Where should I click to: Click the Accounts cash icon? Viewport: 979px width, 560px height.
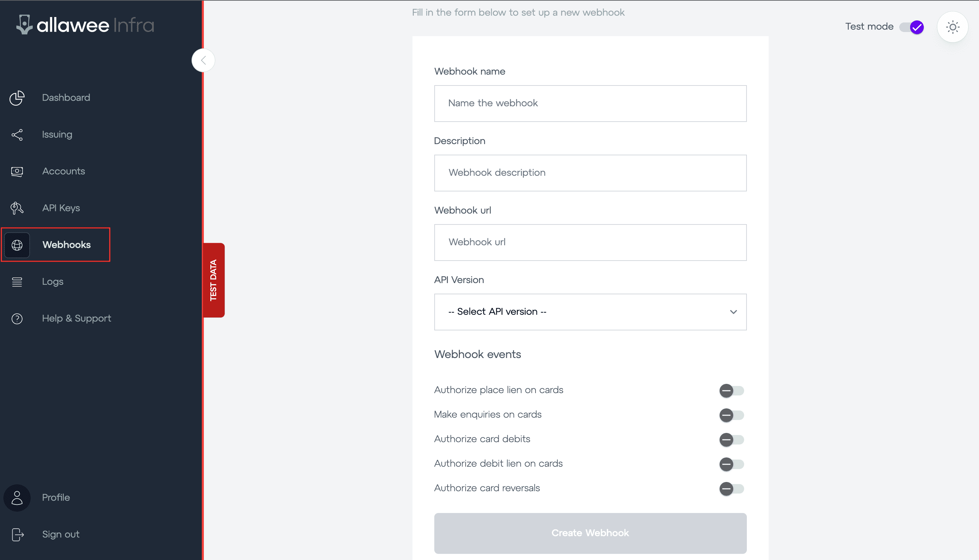coord(17,172)
